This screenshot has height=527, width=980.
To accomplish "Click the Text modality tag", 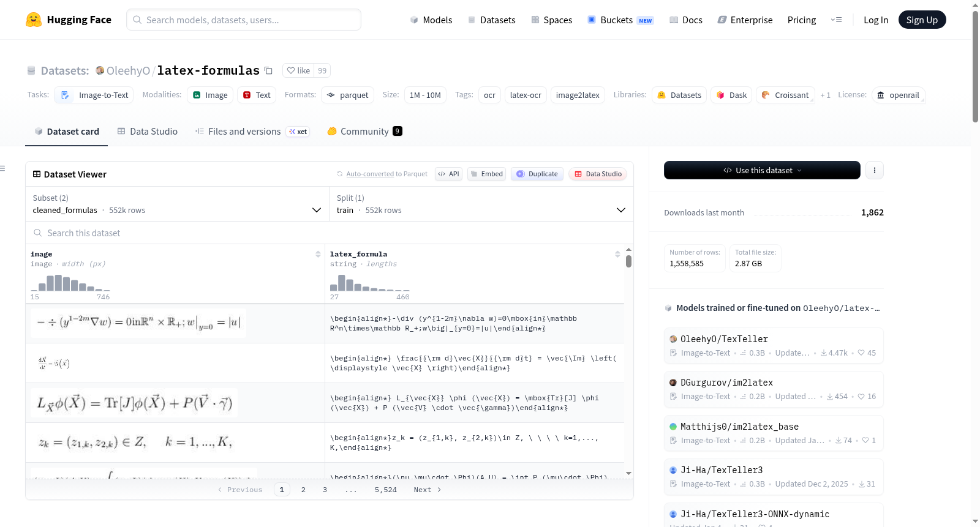I will point(257,95).
